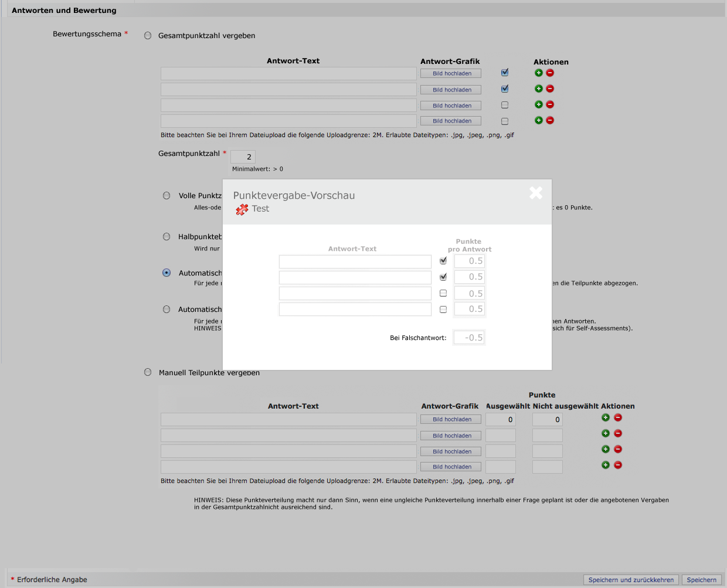Uncheck the first answer's correct checkbox

(505, 73)
